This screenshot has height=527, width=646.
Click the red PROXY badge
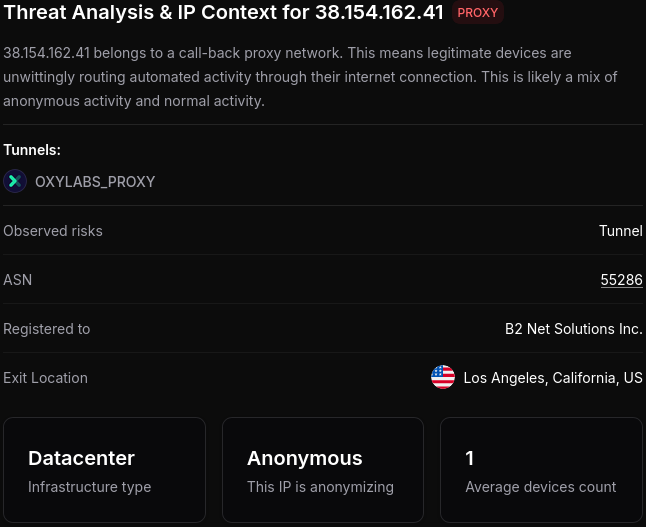tap(477, 13)
